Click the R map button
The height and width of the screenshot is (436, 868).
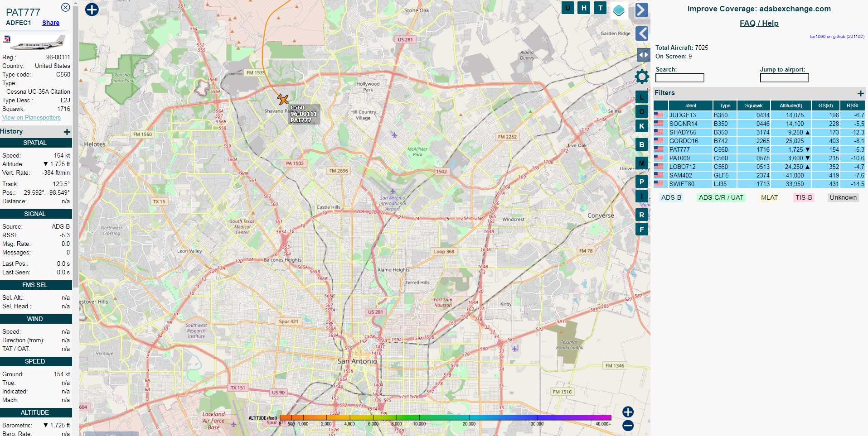coord(641,215)
